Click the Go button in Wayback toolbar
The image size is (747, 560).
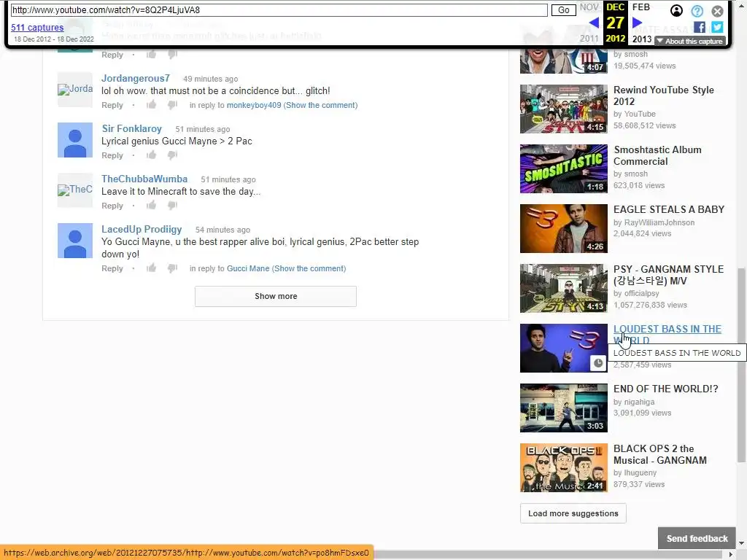coord(564,10)
